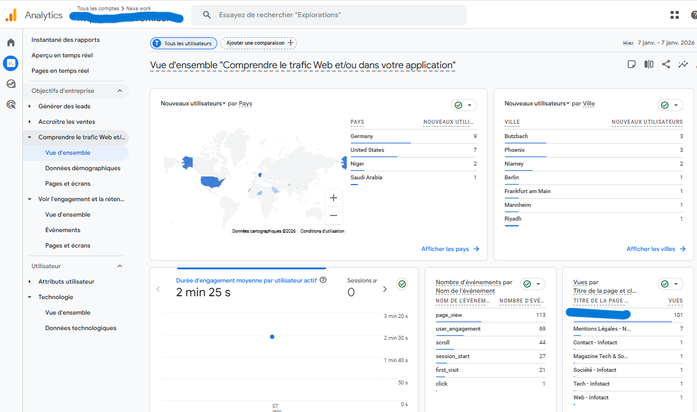Open the Advertising icon in left rail
697x412 pixels.
tap(11, 104)
